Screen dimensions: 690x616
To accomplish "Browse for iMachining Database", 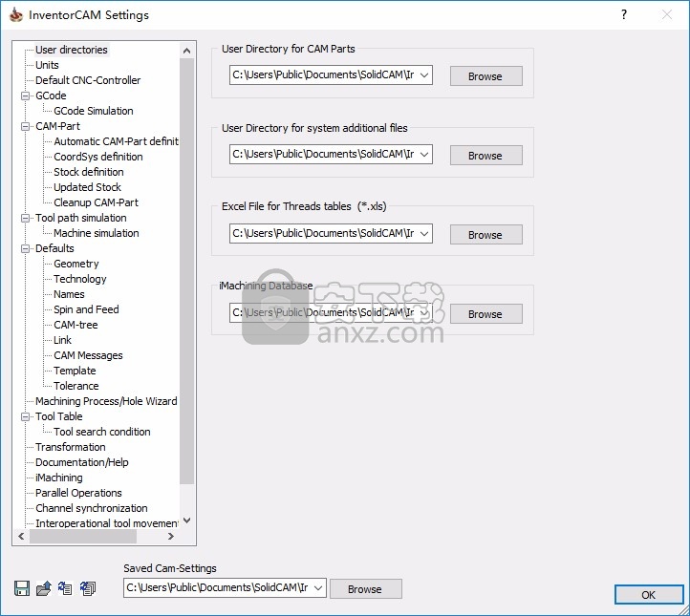I will coord(485,314).
